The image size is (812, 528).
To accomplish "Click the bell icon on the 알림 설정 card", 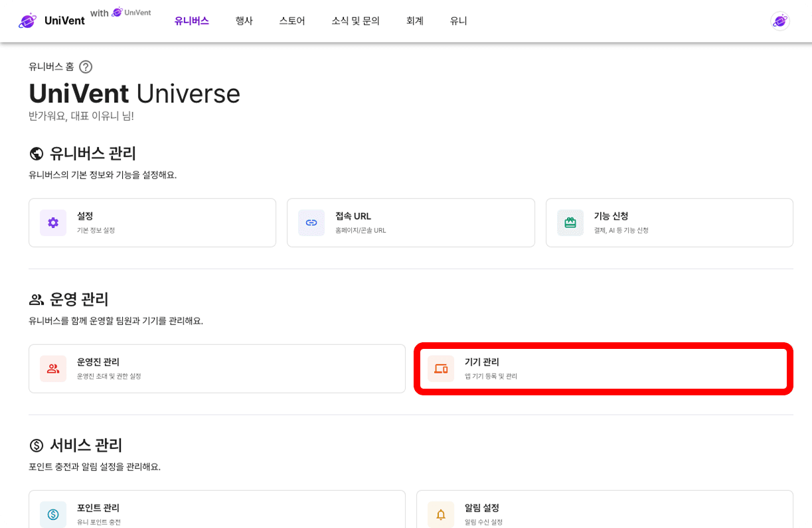I will coord(440,514).
